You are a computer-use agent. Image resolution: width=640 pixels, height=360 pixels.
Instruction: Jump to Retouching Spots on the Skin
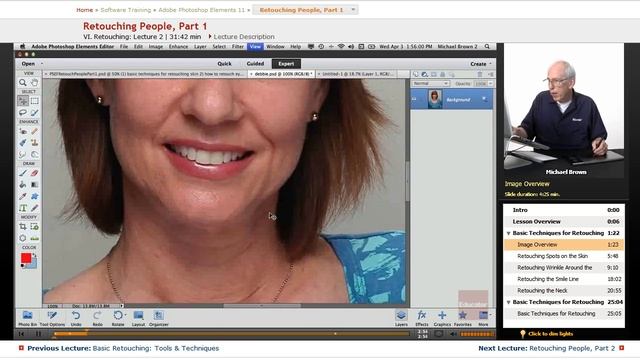point(564,256)
